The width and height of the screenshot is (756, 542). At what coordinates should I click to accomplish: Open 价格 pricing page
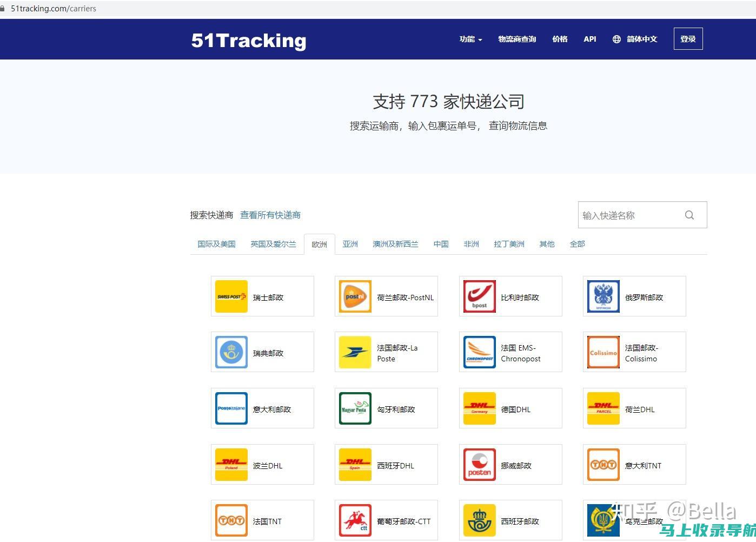560,39
